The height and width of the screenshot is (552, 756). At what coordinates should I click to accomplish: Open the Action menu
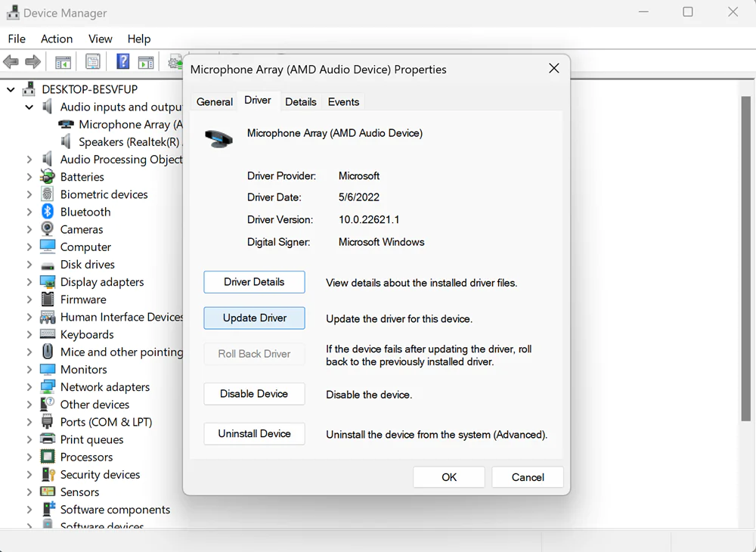coord(57,39)
